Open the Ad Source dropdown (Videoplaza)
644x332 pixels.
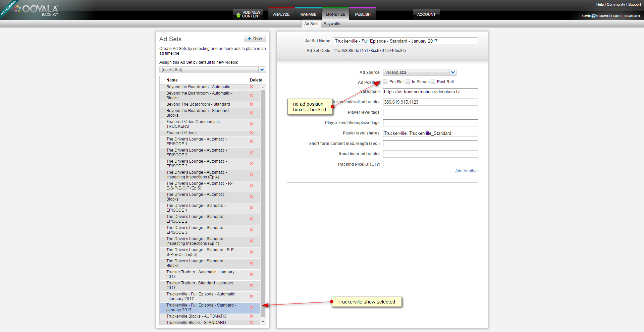[420, 72]
